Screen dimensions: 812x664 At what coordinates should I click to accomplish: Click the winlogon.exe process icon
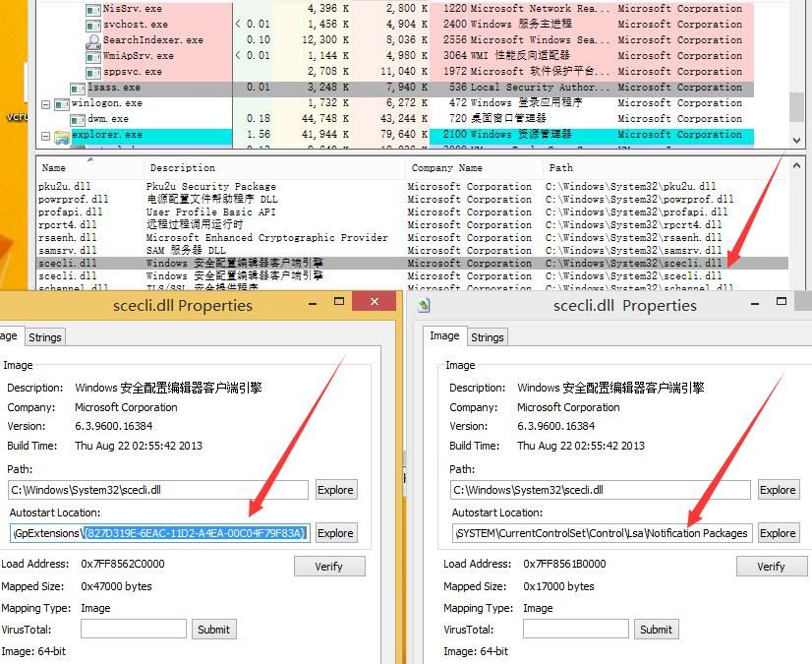(62, 104)
